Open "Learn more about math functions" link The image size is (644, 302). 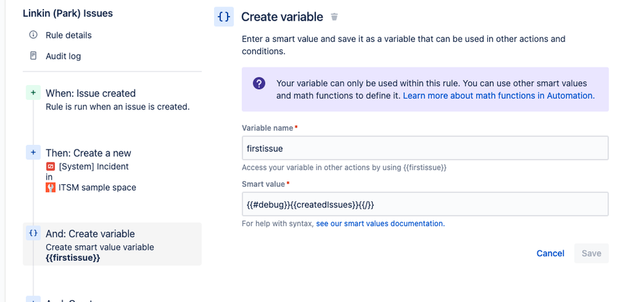coord(498,95)
